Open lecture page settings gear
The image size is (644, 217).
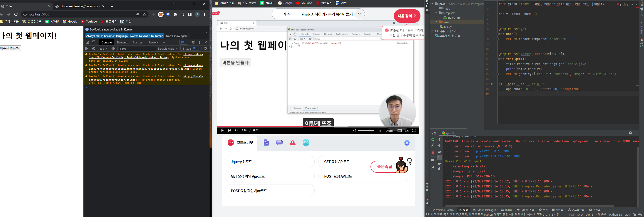point(407,143)
